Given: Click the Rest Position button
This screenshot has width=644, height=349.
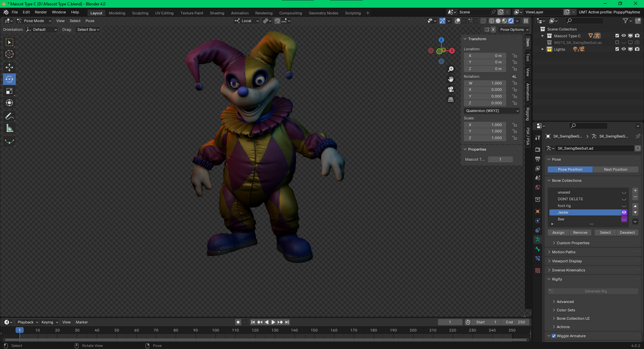Looking at the screenshot, I should point(615,169).
